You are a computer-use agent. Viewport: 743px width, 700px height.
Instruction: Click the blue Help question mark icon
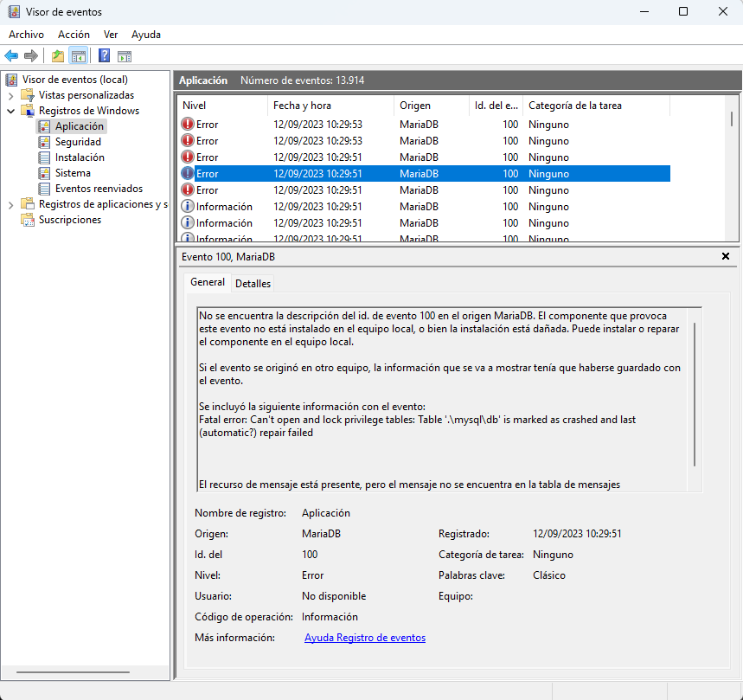point(104,56)
